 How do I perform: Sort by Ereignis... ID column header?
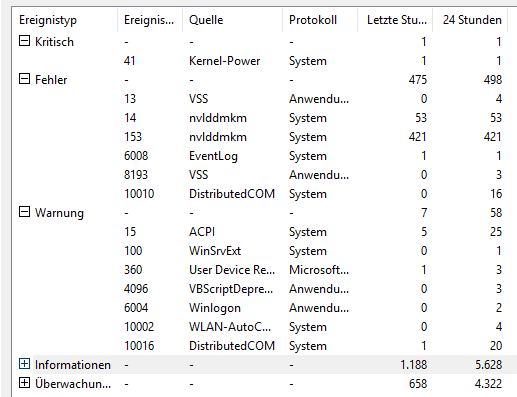pyautogui.click(x=150, y=20)
